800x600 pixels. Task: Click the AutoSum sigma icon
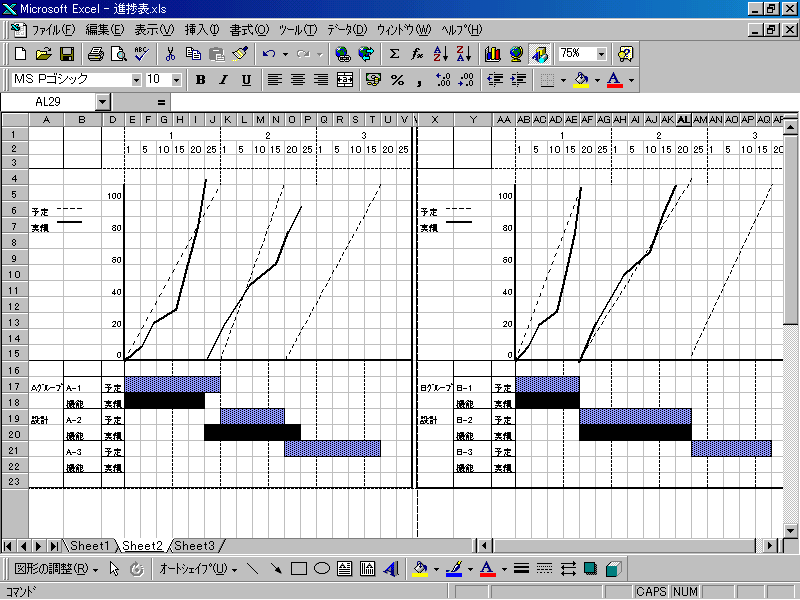394,53
